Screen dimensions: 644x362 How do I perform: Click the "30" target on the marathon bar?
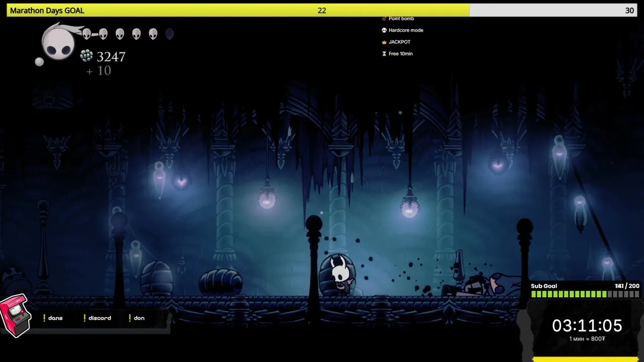(629, 11)
